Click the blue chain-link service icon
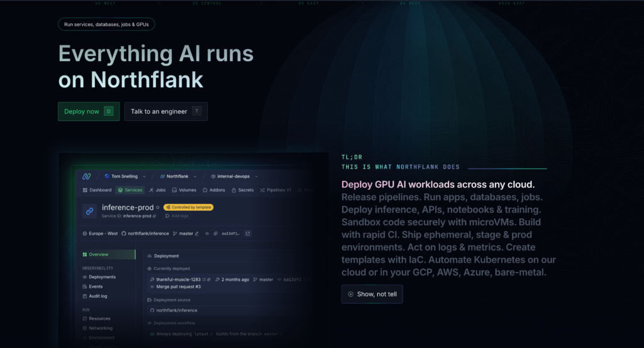Image resolution: width=644 pixels, height=348 pixels. pos(89,211)
